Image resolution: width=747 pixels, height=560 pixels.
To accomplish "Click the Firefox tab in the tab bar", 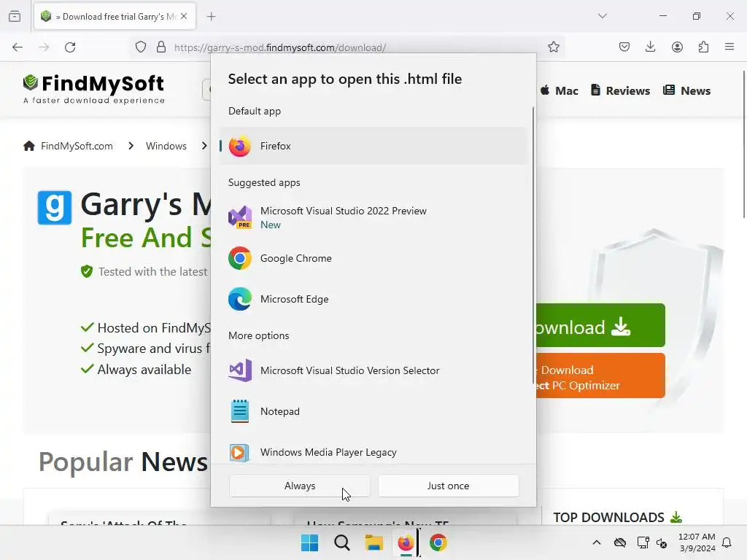I will click(115, 16).
